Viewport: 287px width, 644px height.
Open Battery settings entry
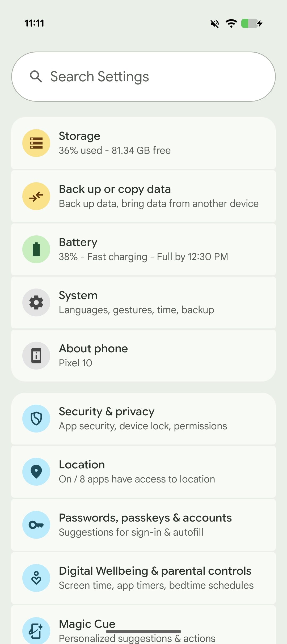(143, 249)
